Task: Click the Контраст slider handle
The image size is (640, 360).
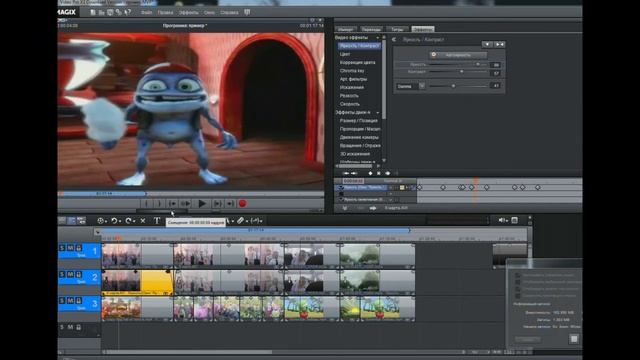Action: click(x=462, y=72)
